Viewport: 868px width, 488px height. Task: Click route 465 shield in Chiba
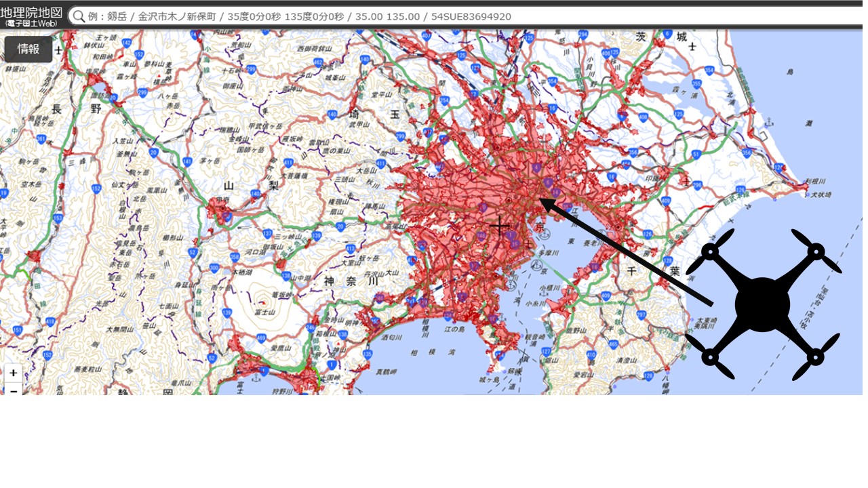point(613,344)
